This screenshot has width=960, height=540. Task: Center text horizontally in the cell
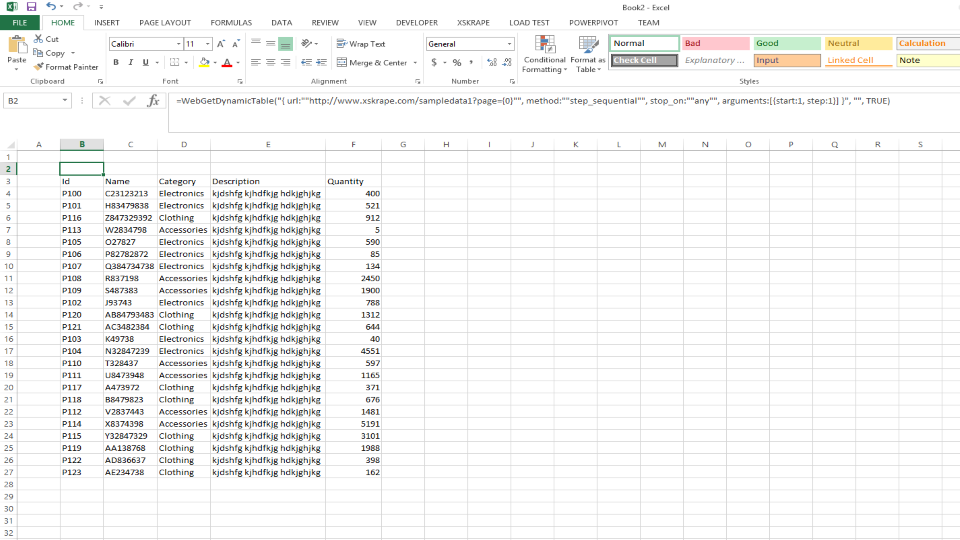271,62
